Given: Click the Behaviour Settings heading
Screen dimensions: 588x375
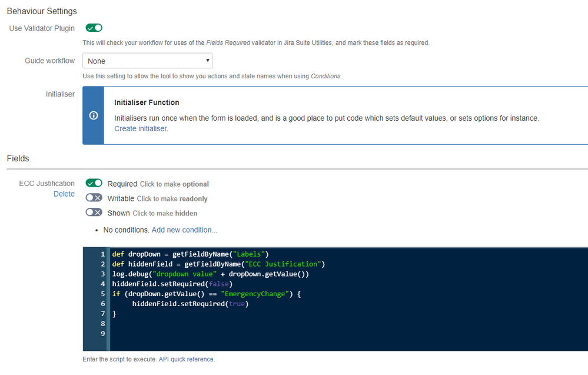Looking at the screenshot, I should coord(42,11).
